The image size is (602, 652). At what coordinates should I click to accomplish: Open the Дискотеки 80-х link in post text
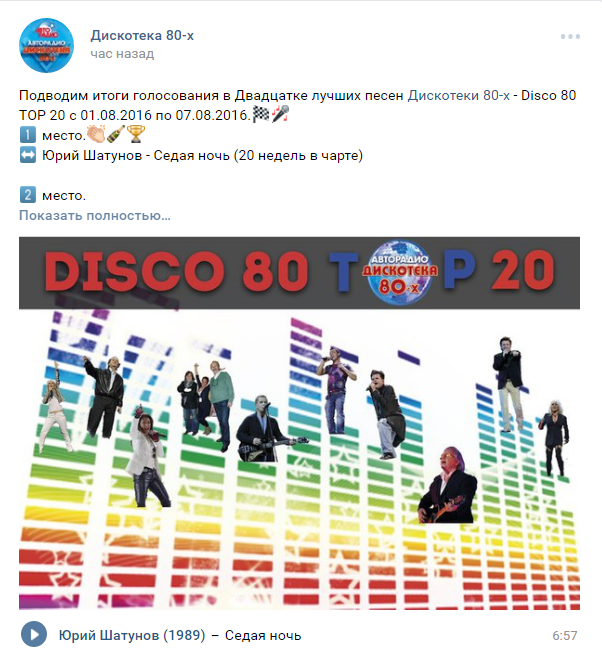coord(459,96)
